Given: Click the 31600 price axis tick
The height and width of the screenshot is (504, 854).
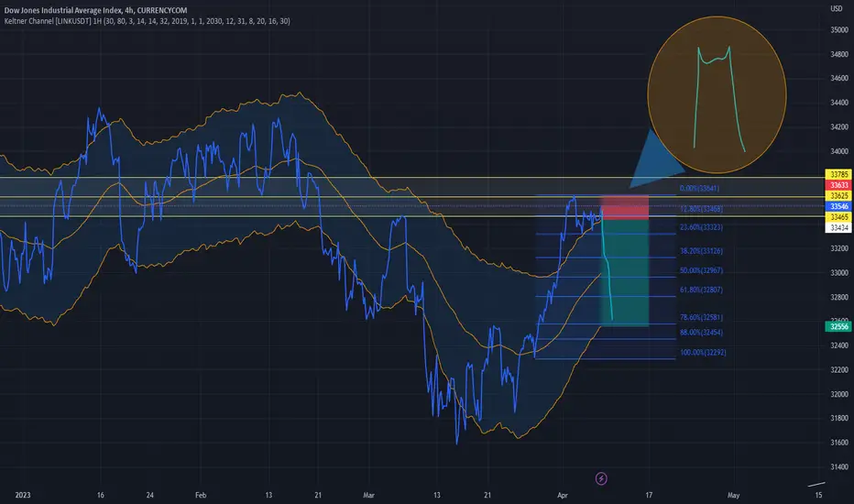Looking at the screenshot, I should click(838, 443).
